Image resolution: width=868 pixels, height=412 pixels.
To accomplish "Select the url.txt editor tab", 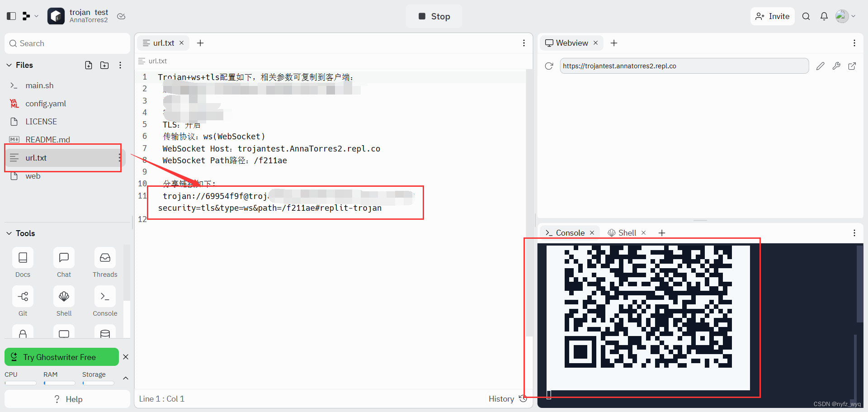I will click(x=163, y=43).
